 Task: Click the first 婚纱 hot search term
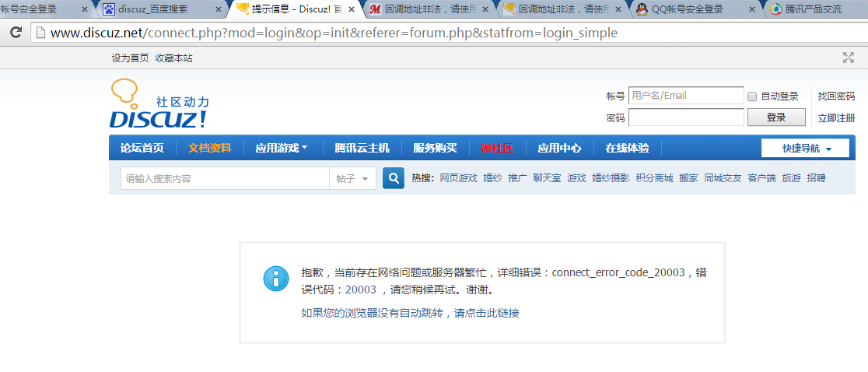click(492, 178)
